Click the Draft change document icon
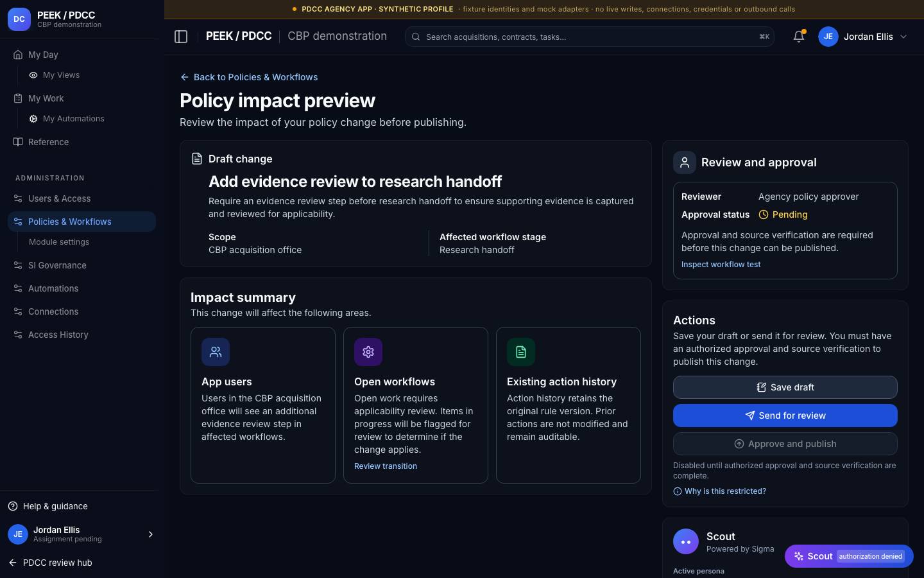The image size is (924, 578). pos(197,159)
